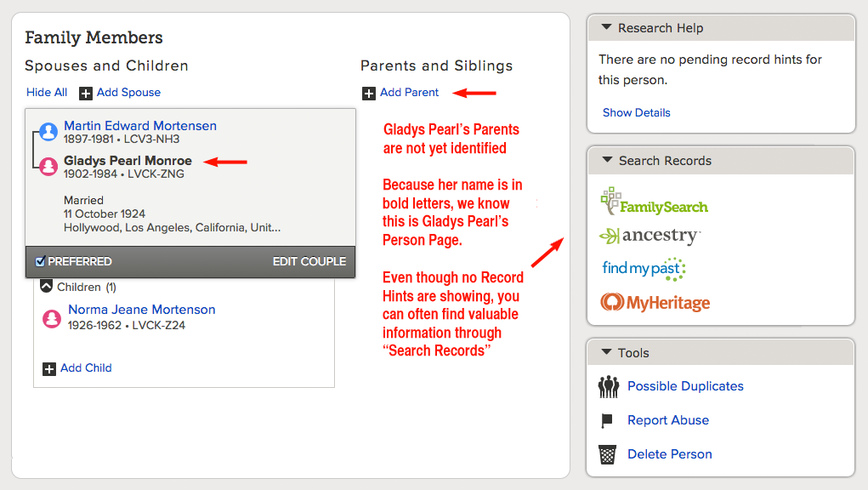The width and height of the screenshot is (868, 490).
Task: Open the Ancestry search logo
Action: point(650,236)
